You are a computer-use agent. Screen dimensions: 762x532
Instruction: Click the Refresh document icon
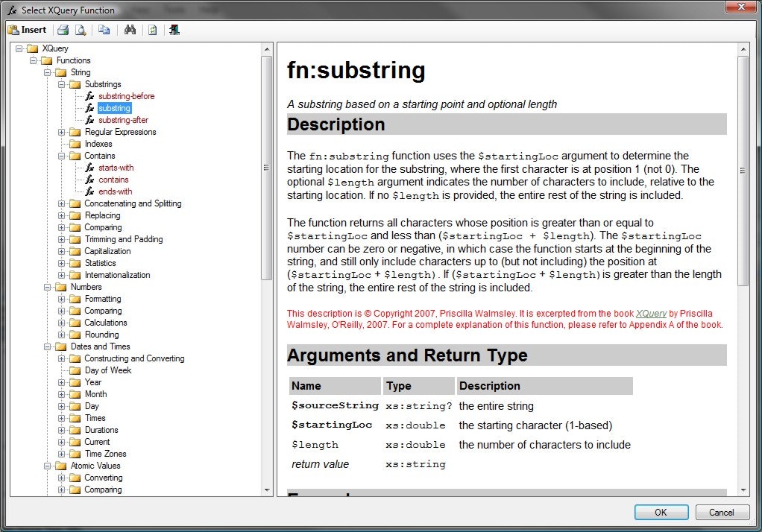tap(153, 30)
